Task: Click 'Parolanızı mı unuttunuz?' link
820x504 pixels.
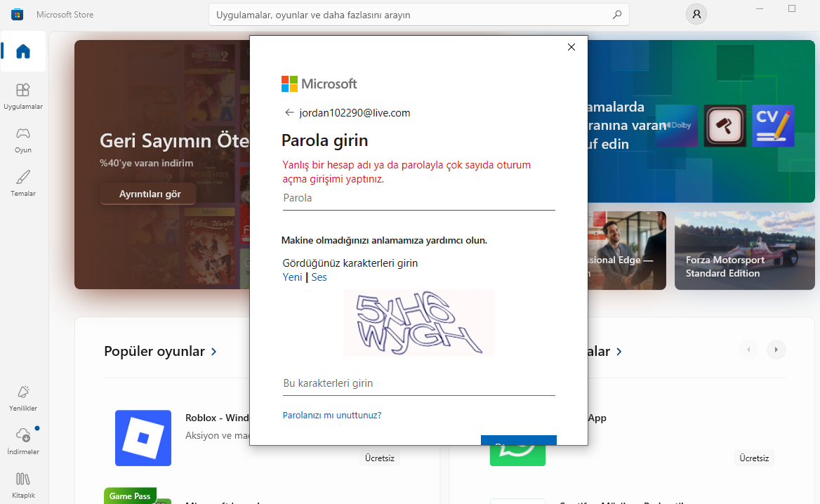Action: click(x=332, y=415)
